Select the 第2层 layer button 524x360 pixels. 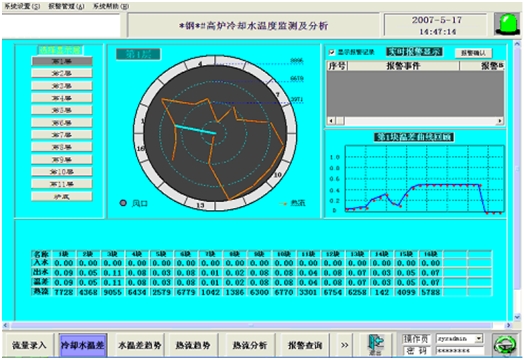click(62, 74)
